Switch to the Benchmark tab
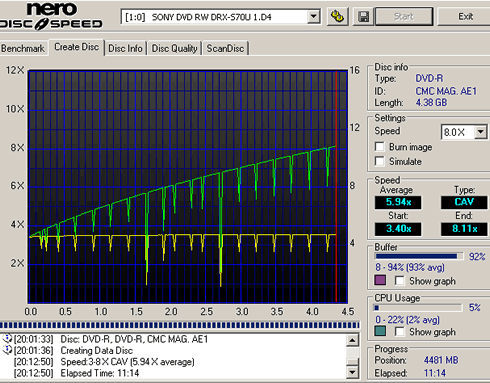 [x=23, y=49]
